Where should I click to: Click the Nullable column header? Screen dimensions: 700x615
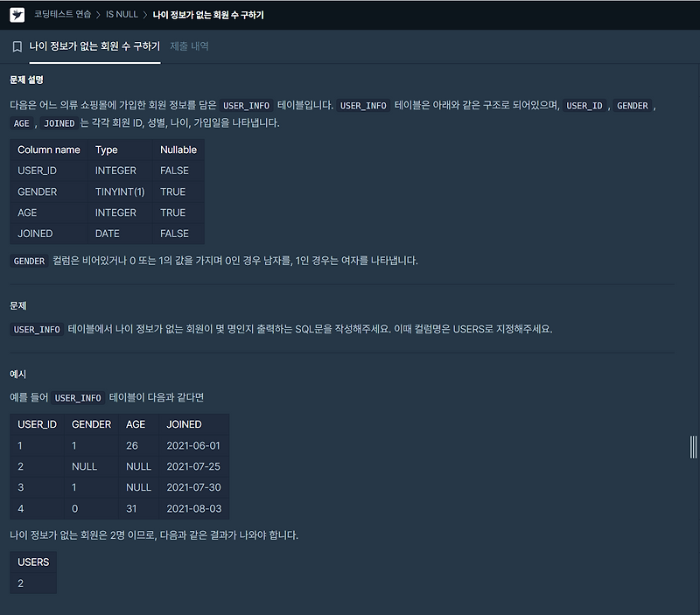[178, 150]
